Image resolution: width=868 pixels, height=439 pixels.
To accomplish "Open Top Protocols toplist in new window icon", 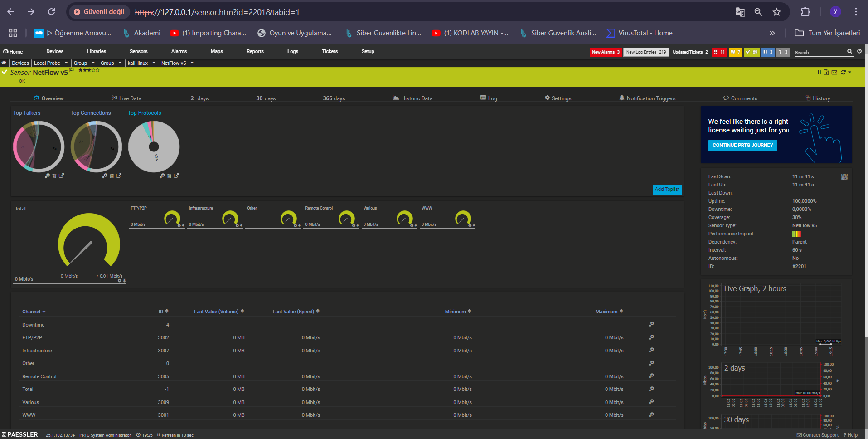I will pos(176,176).
